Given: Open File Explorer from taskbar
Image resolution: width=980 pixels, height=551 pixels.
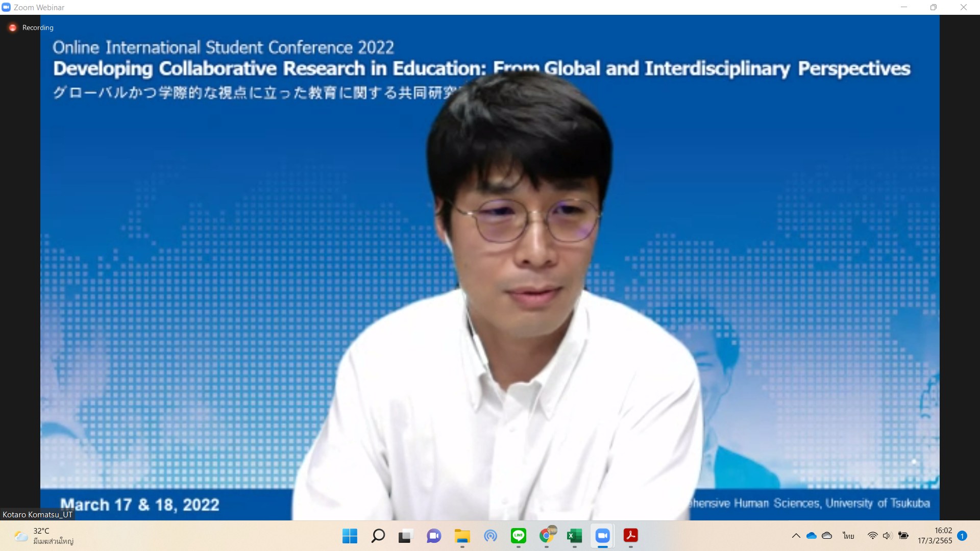Looking at the screenshot, I should pyautogui.click(x=462, y=536).
